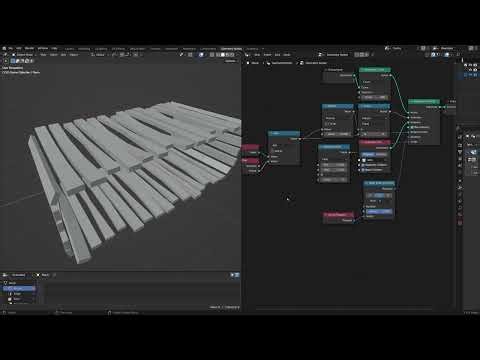Image resolution: width=480 pixels, height=360 pixels.
Task: Open the World properties tab
Action: coord(460,173)
